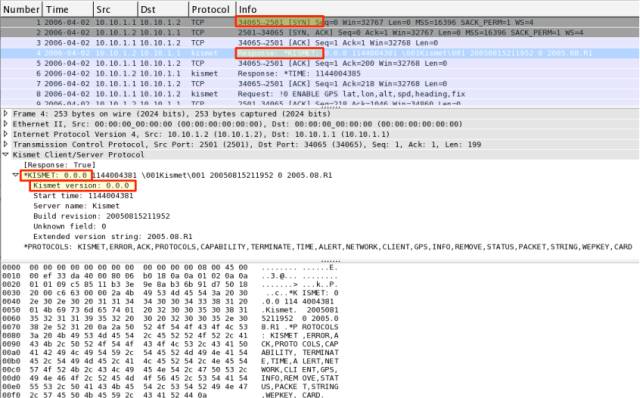
Task: Click hex dump row at offset 0000
Action: (170, 267)
